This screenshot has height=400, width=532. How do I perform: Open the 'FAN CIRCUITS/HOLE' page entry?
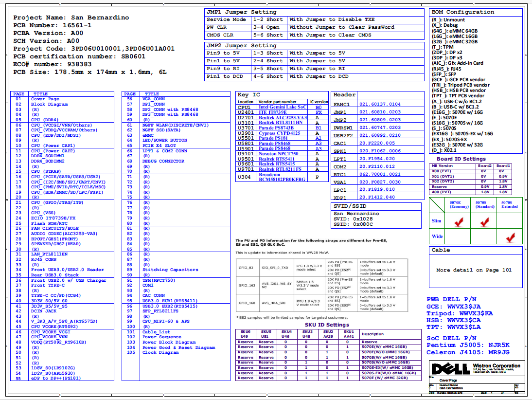click(55, 229)
